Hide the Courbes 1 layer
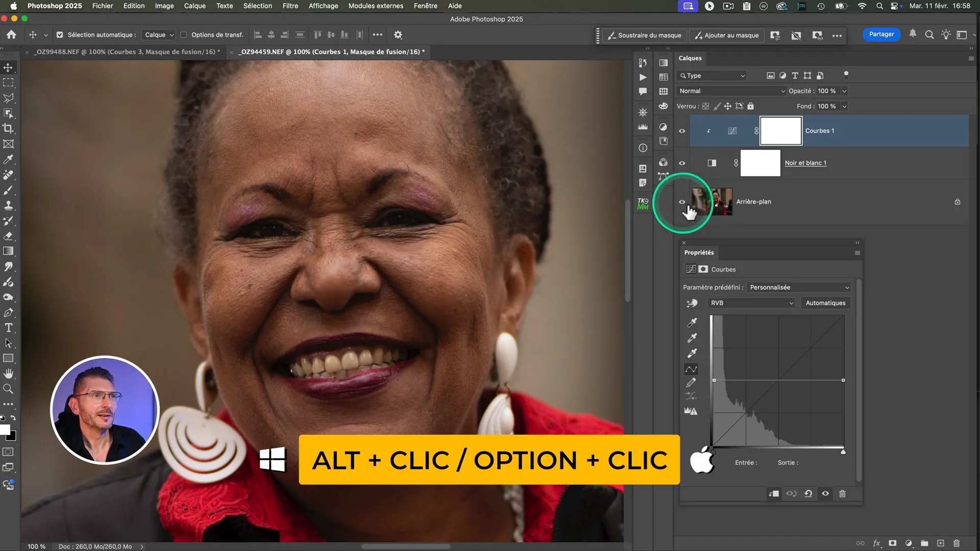The height and width of the screenshot is (551, 980). click(x=682, y=131)
